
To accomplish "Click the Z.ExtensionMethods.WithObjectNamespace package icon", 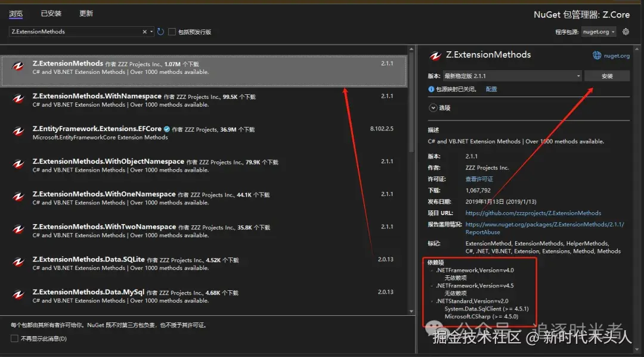I will (18, 164).
